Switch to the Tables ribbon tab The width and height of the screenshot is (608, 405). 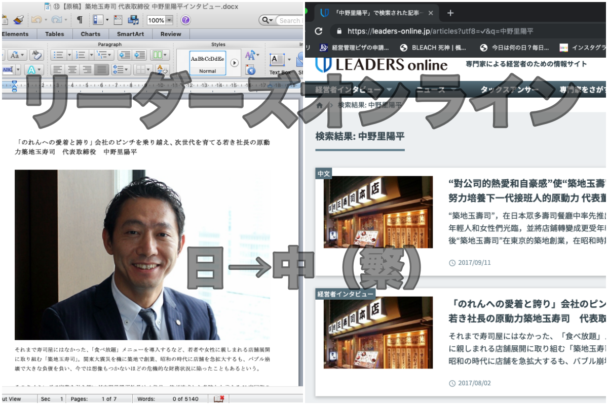coord(53,33)
